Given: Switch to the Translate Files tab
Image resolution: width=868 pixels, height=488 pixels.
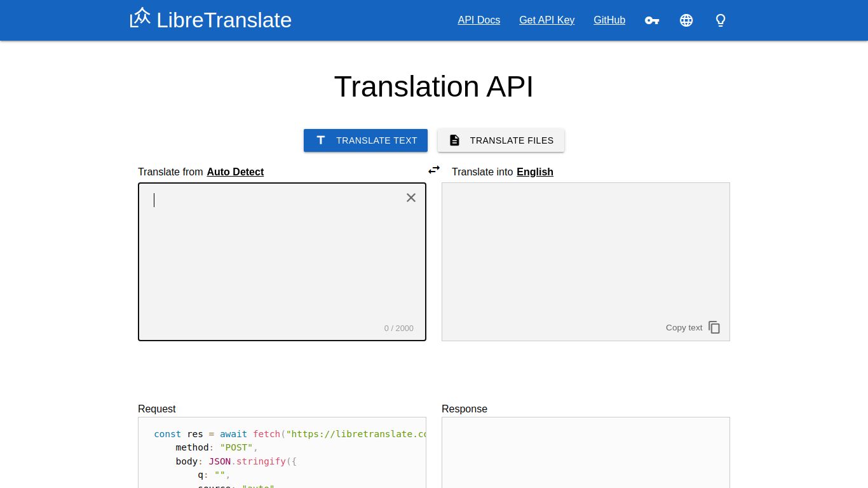Looking at the screenshot, I should [x=501, y=140].
